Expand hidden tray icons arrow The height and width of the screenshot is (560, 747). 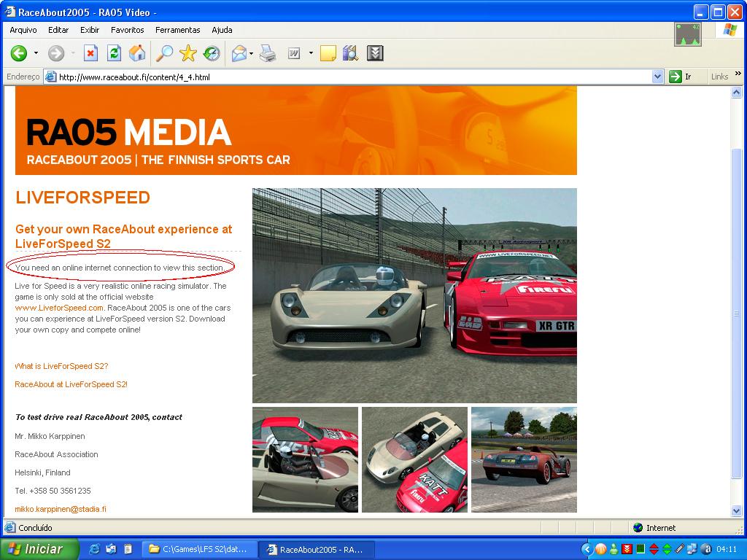(x=587, y=550)
